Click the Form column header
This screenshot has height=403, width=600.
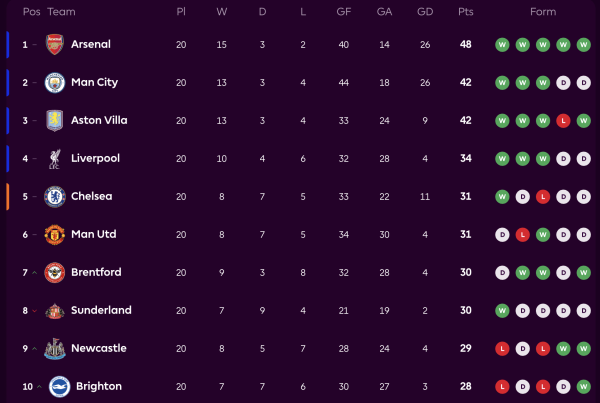[x=543, y=12]
